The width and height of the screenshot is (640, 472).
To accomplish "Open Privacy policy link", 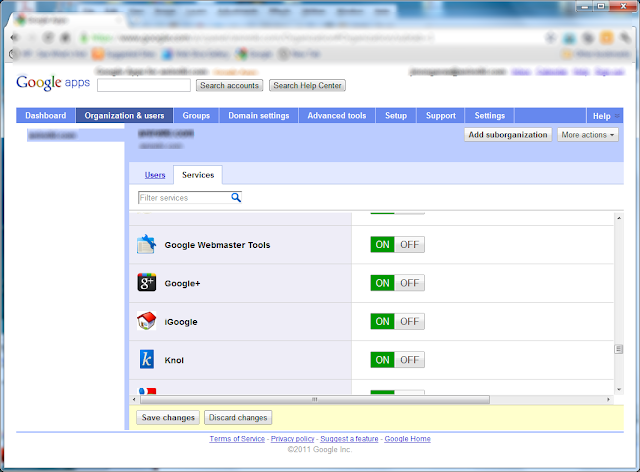I will pyautogui.click(x=293, y=439).
